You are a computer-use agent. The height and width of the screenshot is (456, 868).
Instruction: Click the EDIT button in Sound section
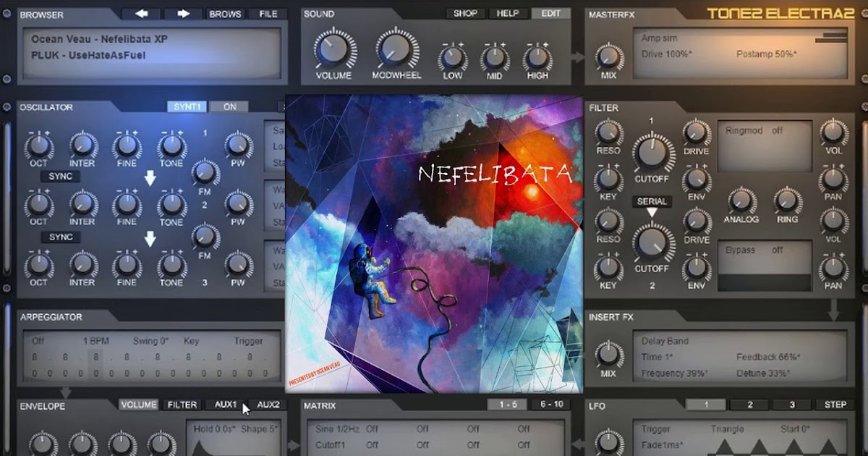click(x=551, y=13)
